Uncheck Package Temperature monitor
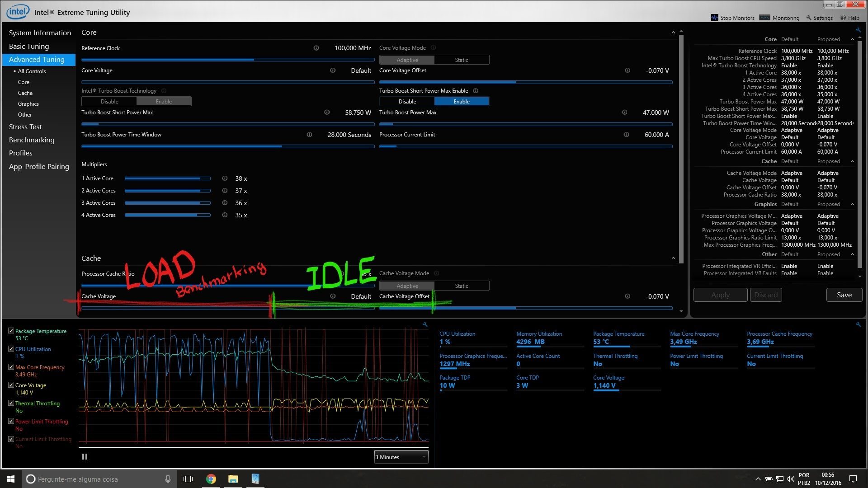 [x=11, y=331]
